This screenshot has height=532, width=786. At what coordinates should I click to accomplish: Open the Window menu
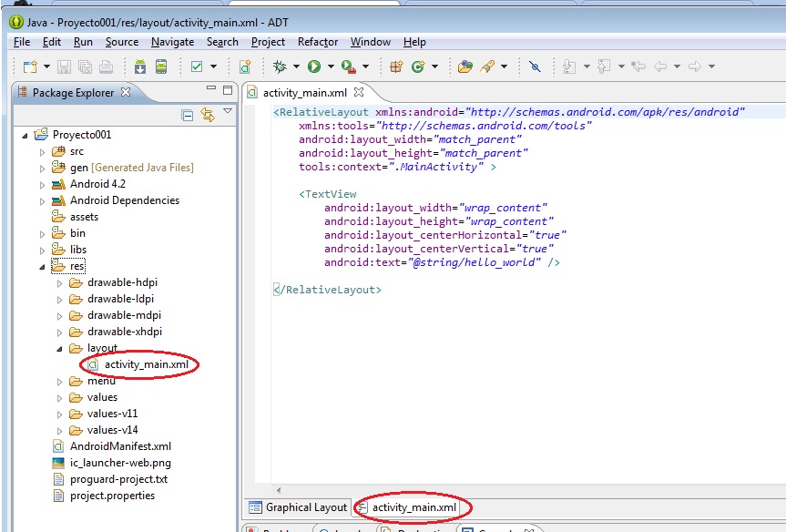(371, 42)
